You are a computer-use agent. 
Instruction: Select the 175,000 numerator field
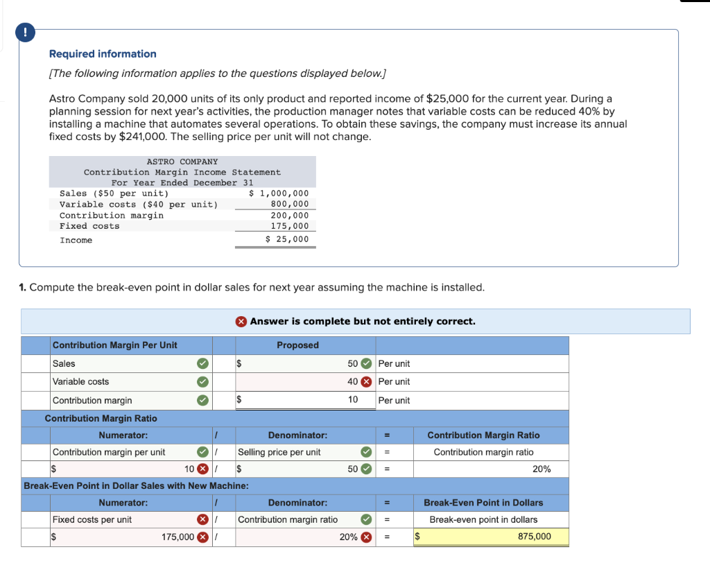pos(131,537)
